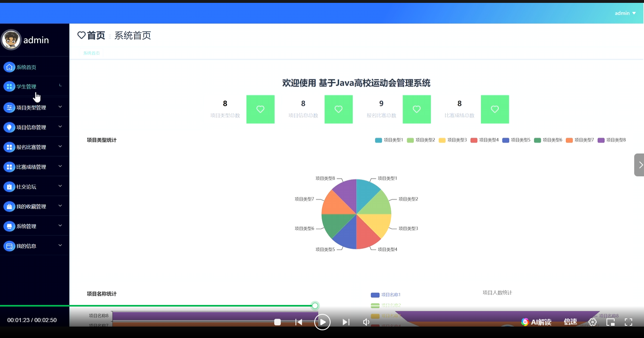Play the video
The height and width of the screenshot is (338, 644).
(x=322, y=322)
